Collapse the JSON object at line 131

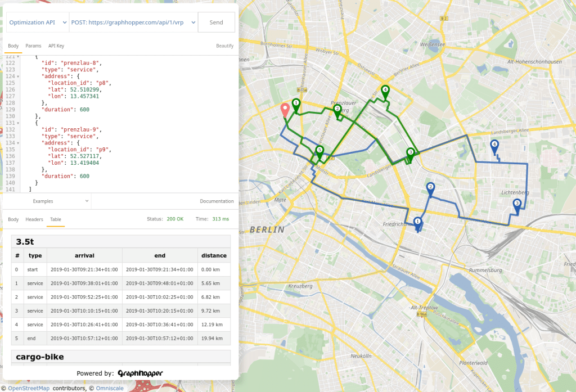(x=19, y=123)
